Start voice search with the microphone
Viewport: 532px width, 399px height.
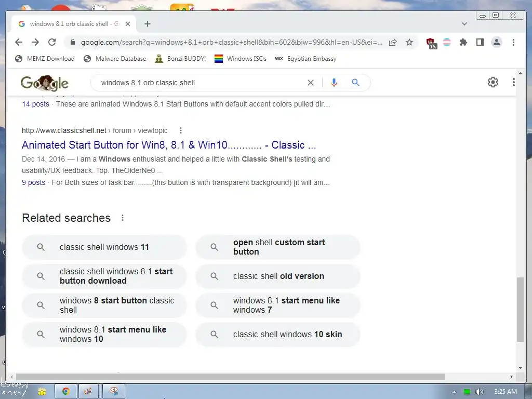(334, 83)
